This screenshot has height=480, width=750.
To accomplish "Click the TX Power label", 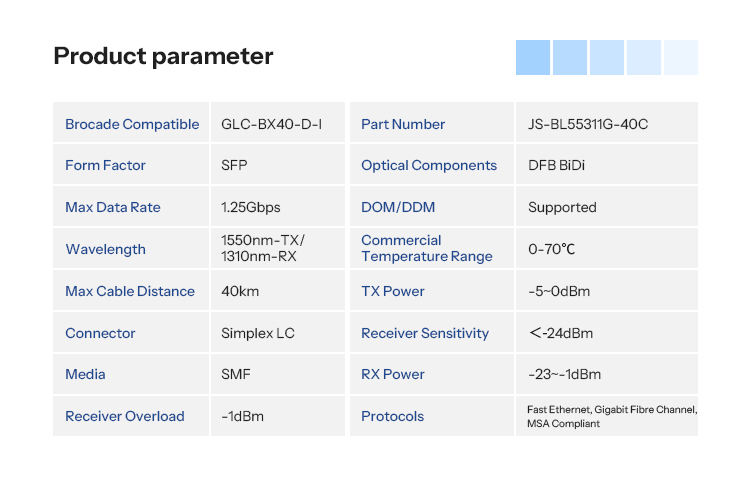I will tap(393, 291).
